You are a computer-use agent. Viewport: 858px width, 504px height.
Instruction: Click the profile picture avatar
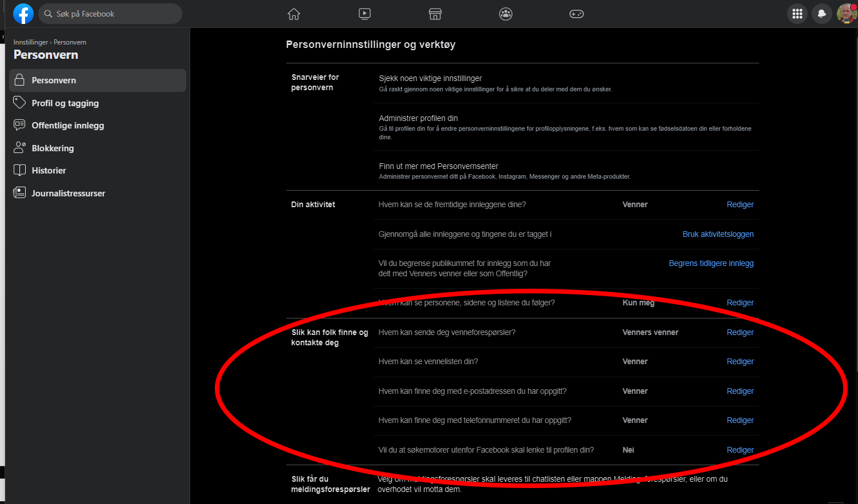[846, 14]
